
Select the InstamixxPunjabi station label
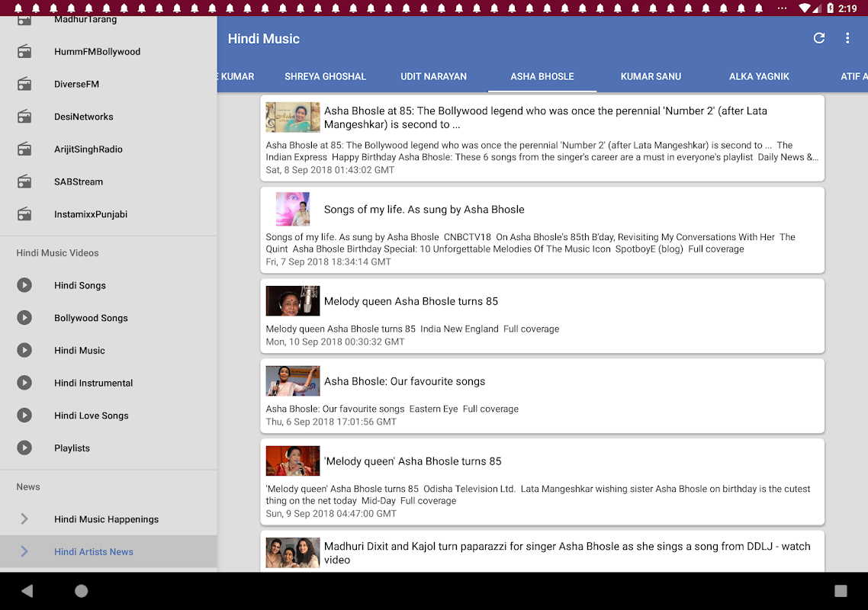(91, 214)
